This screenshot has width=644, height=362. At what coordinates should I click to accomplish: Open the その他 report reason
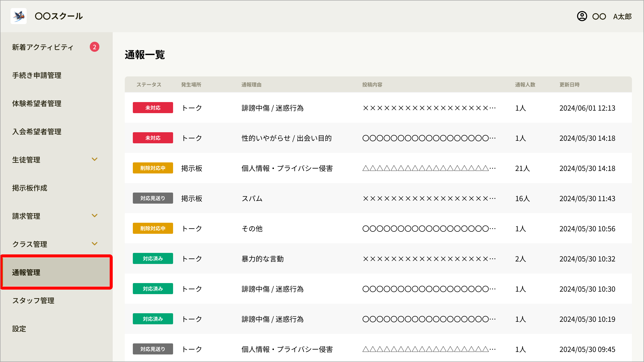tap(252, 229)
